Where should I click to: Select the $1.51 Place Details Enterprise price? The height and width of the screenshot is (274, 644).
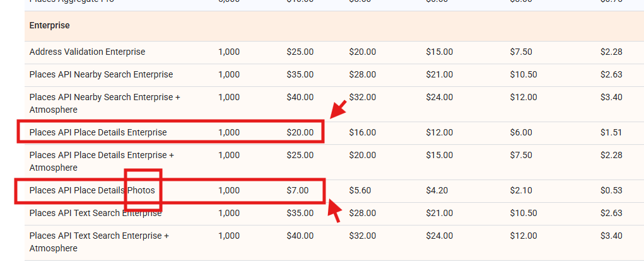(x=611, y=132)
